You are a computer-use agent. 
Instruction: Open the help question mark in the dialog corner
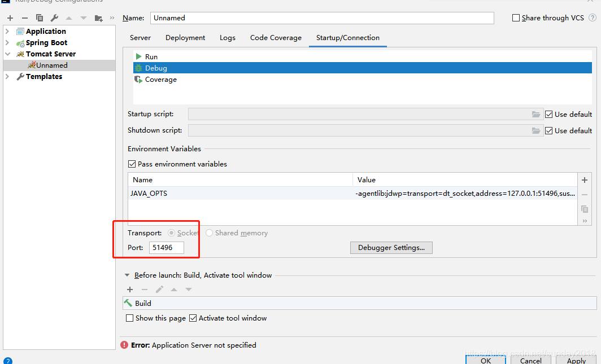point(7,361)
